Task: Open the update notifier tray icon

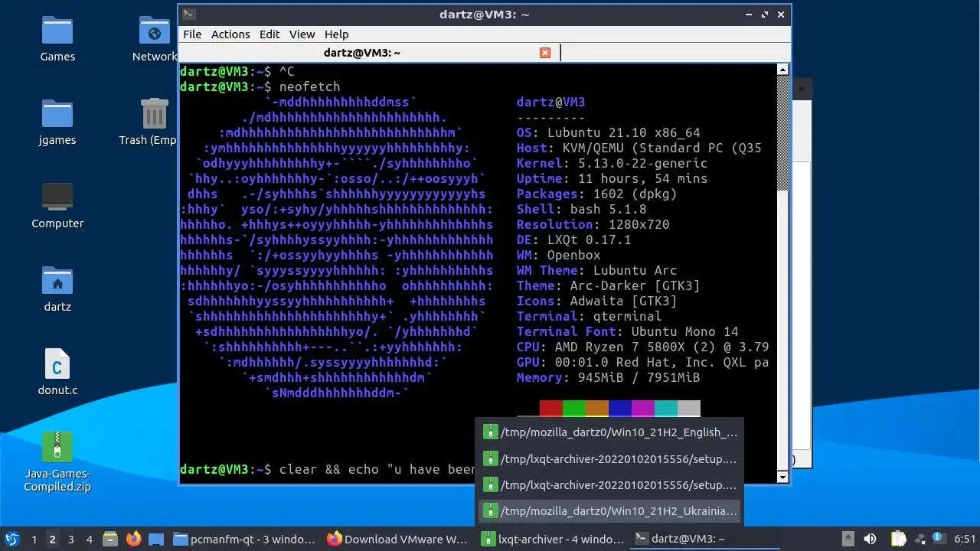Action: [x=938, y=539]
